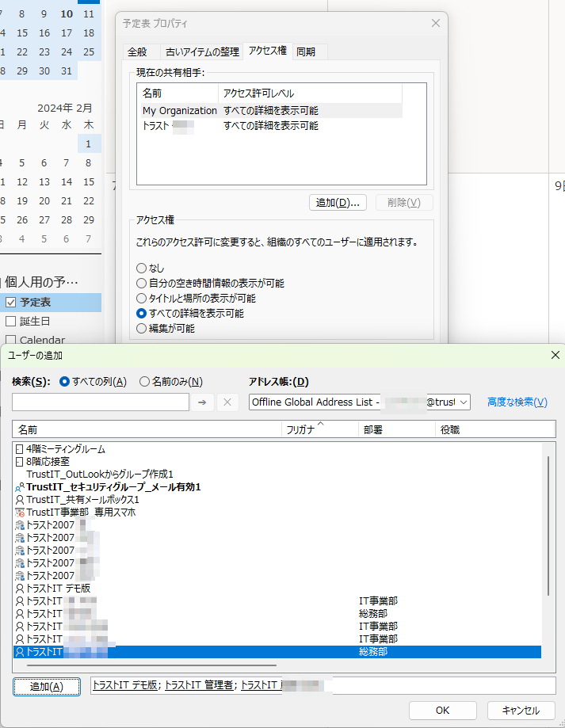Screen dimensions: 565x728
Task: Open 高度な検索 advanced search link
Action: click(517, 402)
